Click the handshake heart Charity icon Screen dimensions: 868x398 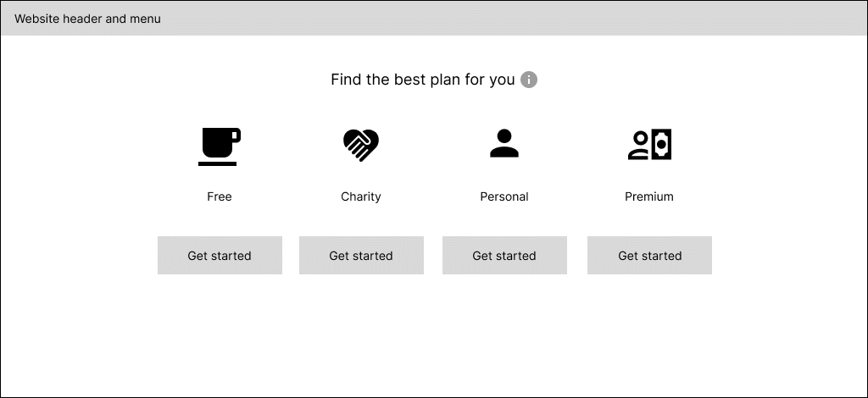point(361,145)
